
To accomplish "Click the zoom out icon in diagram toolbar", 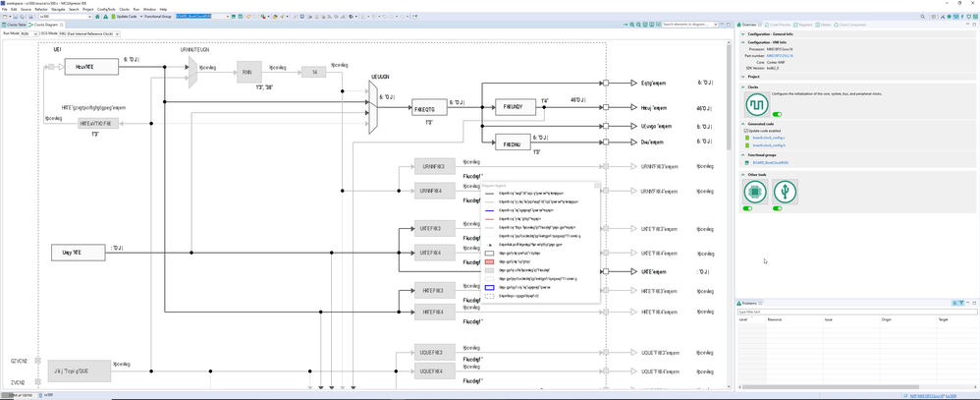I will [638, 25].
